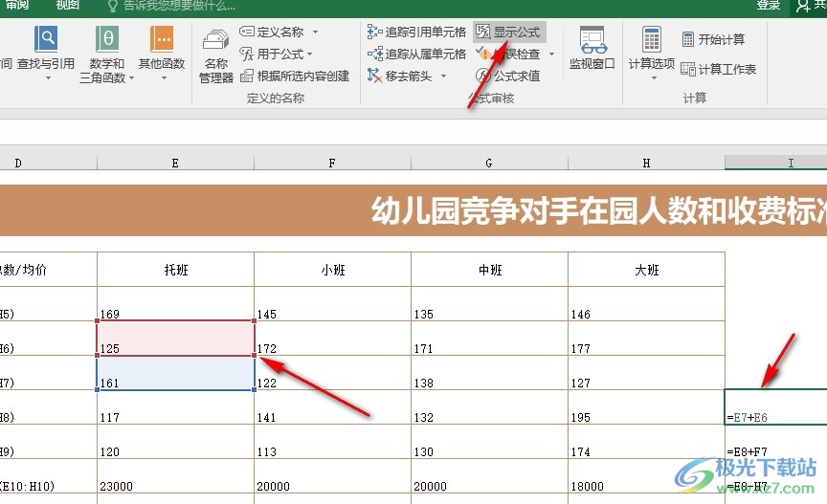Expand the 用于公式 dropdown arrow
This screenshot has height=504, width=827.
tap(309, 54)
